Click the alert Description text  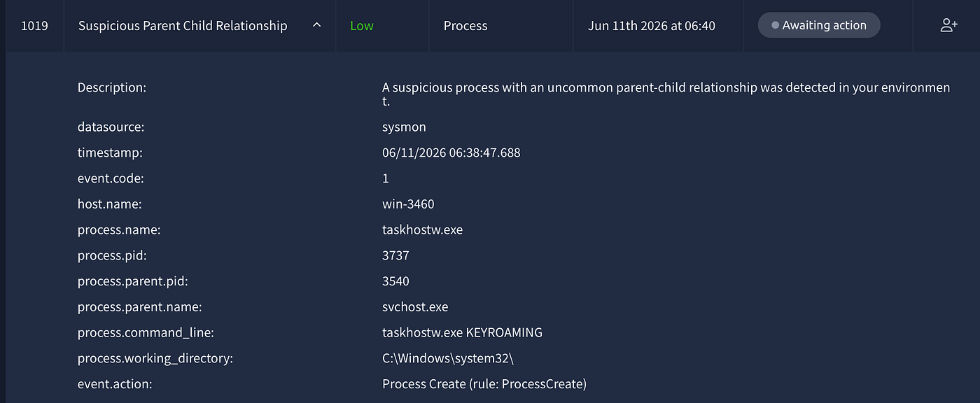click(x=666, y=94)
